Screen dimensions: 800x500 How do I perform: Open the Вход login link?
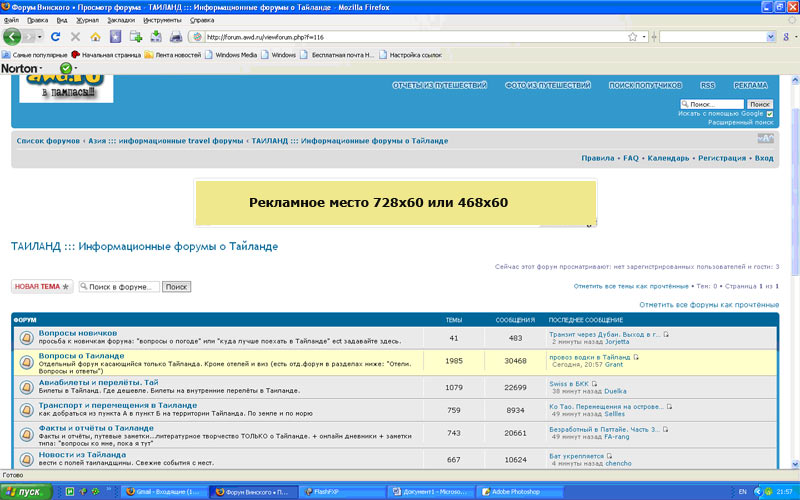[764, 158]
